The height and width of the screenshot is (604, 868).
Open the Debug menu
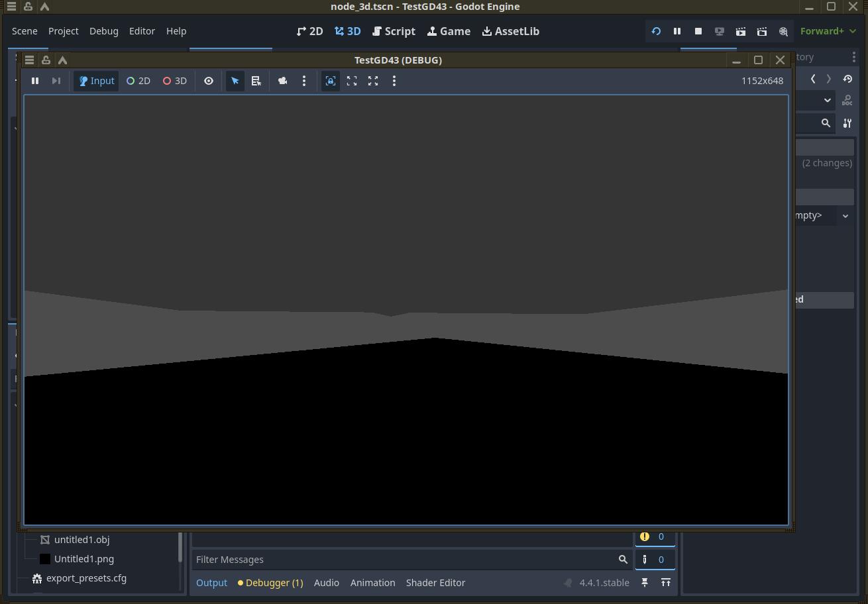click(104, 31)
